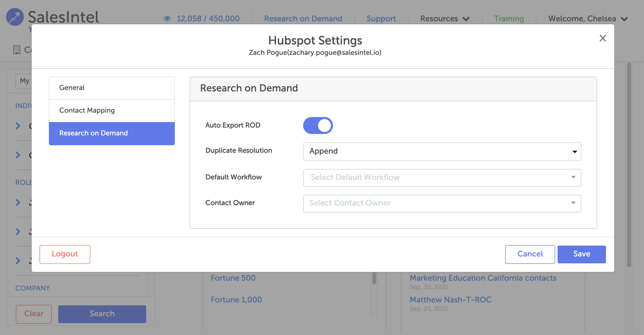Viewport: 644px width, 335px height.
Task: Click the Clear filters button
Action: pos(34,314)
